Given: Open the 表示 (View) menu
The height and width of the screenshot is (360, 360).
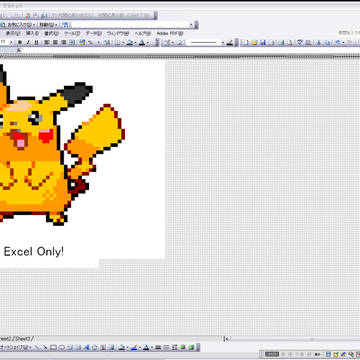Looking at the screenshot, I should click(x=13, y=33).
